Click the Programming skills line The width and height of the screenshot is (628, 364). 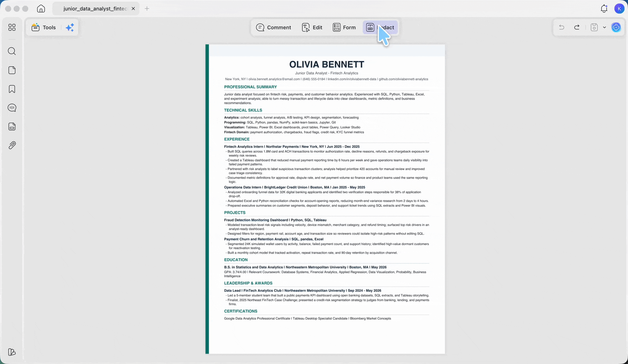280,123
